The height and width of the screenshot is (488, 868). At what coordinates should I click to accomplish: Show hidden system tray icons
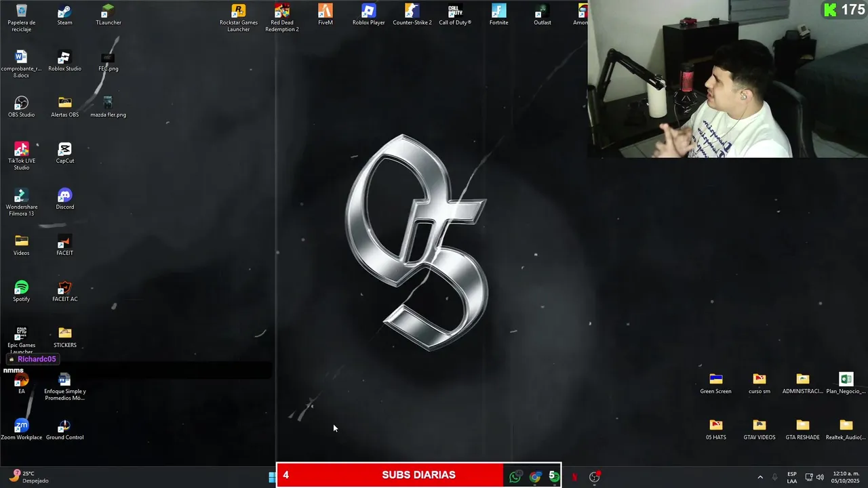tap(760, 477)
